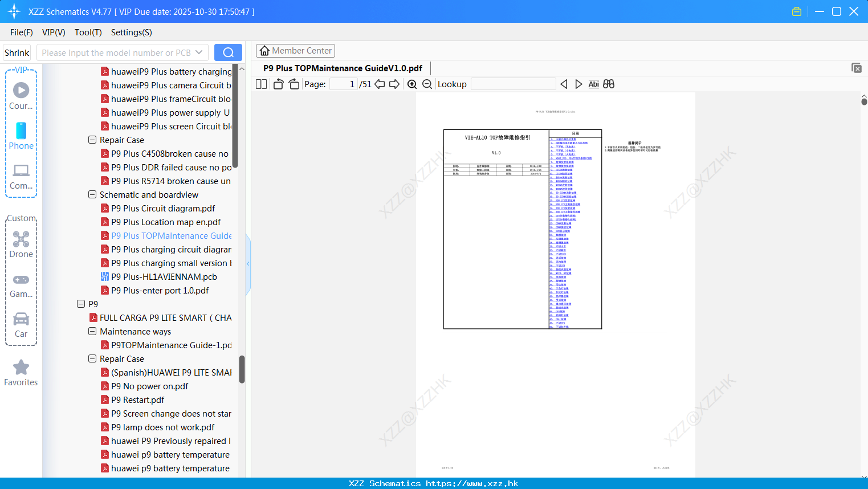Screen dimensions: 868x489
Task: Open huawei P9 Previously repaired file
Action: (166, 441)
